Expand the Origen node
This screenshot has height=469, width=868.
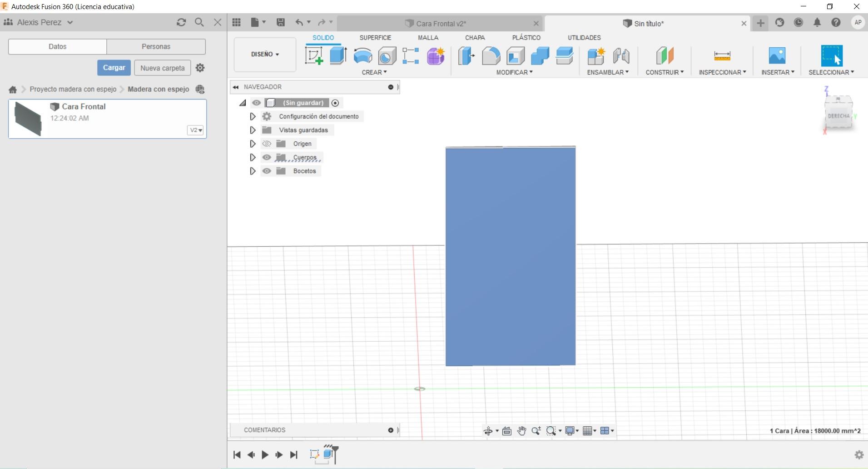click(x=253, y=144)
